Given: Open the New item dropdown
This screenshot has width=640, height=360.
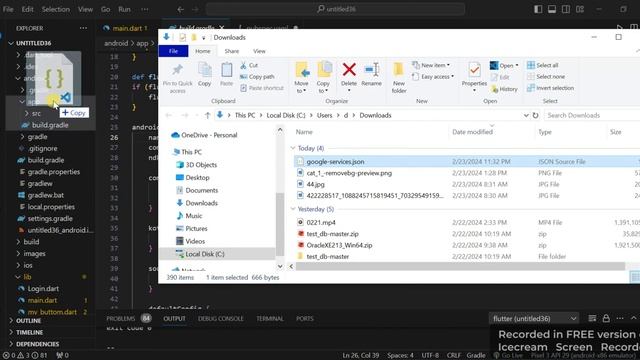Looking at the screenshot, I should coord(431,65).
